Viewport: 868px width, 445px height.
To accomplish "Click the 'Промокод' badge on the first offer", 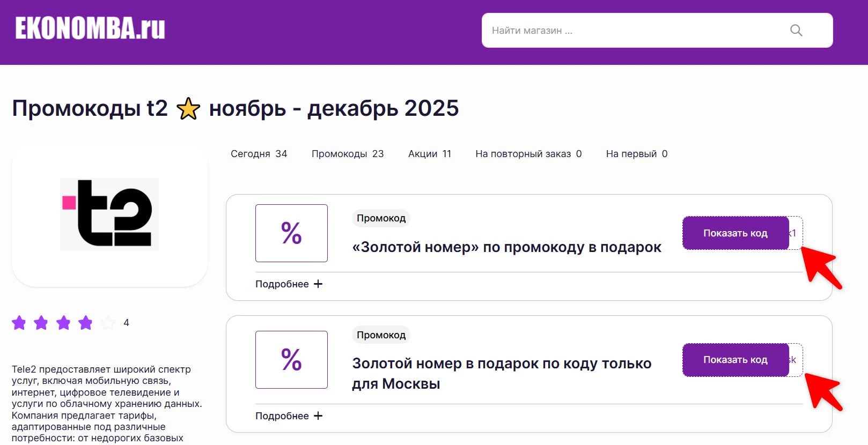I will coord(381,218).
